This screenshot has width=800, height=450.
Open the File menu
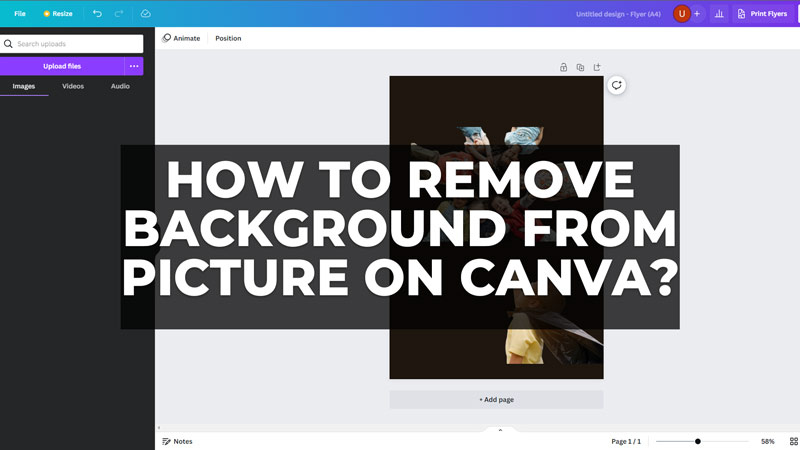[x=20, y=14]
